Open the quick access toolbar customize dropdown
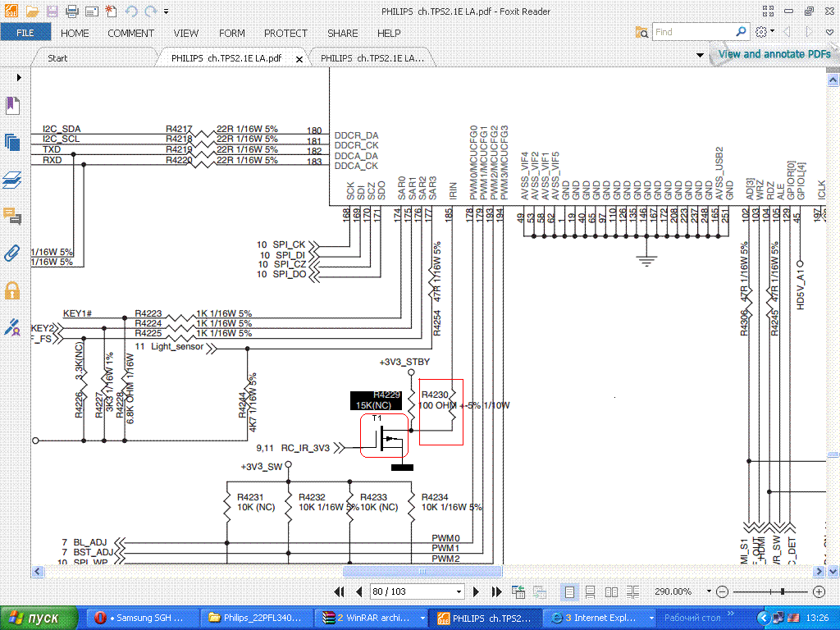840x630 pixels. 166,11
